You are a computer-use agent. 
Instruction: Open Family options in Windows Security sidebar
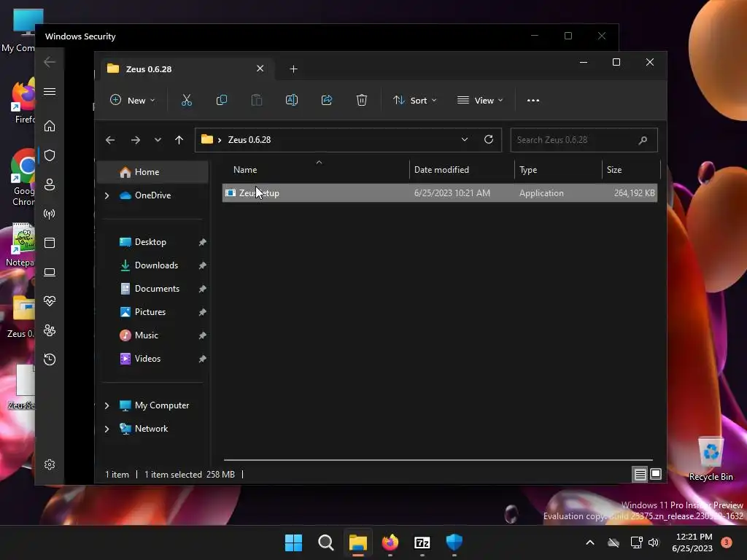tap(50, 330)
